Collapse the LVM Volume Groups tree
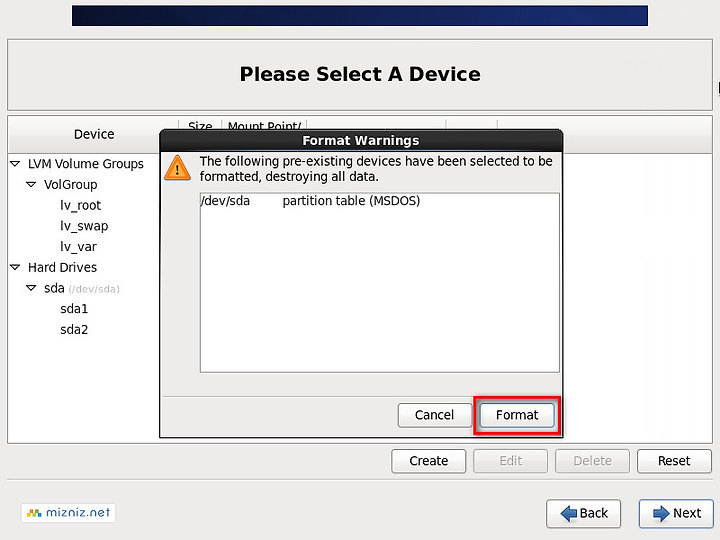This screenshot has width=720, height=540. point(15,163)
